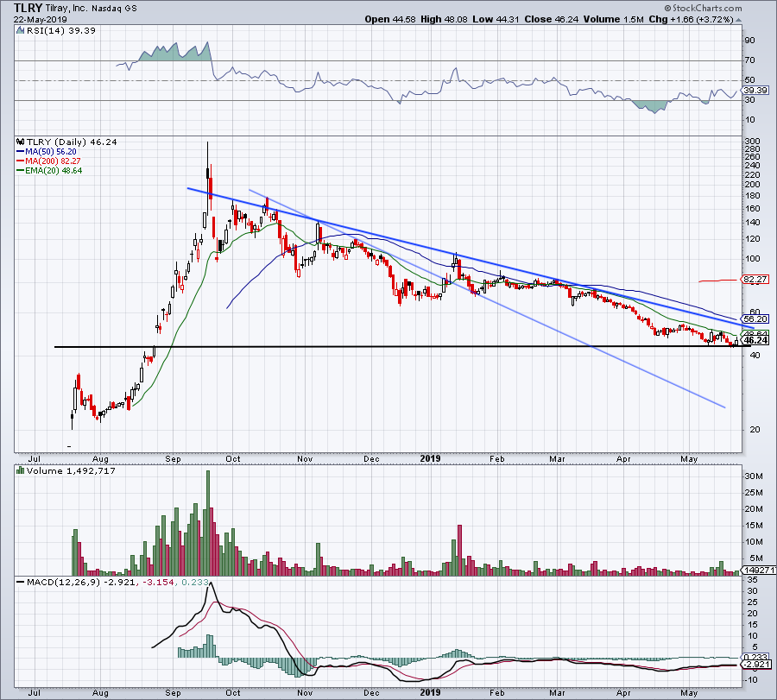Click the bold 46.24 last-price tag

755,340
